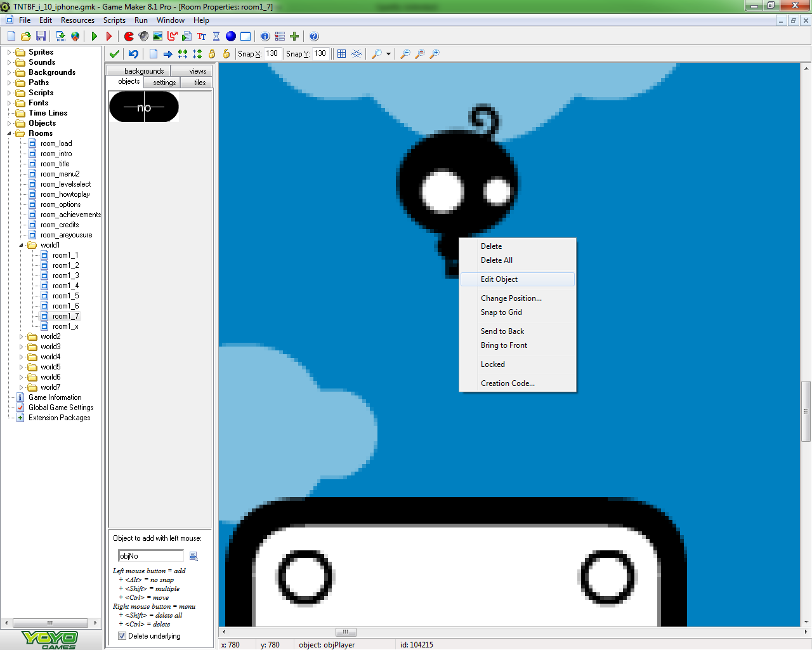Choose Creation Code... in context menu
Viewport: 812px width, 650px height.
(518, 383)
